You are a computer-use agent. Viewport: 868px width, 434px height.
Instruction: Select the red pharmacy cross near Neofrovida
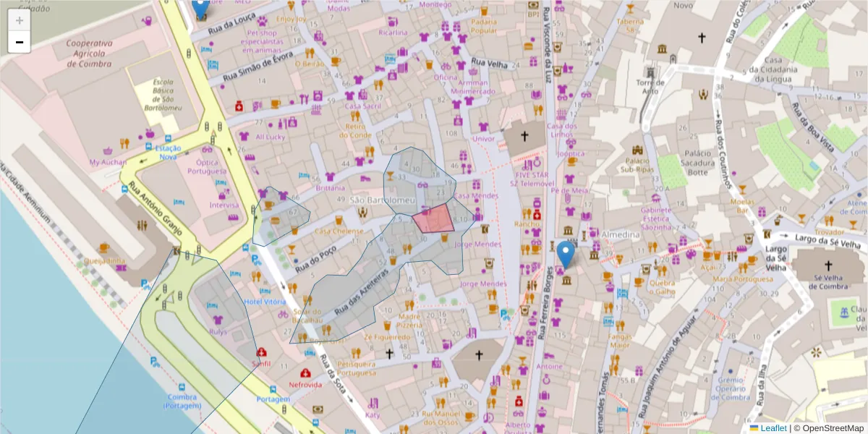[305, 373]
